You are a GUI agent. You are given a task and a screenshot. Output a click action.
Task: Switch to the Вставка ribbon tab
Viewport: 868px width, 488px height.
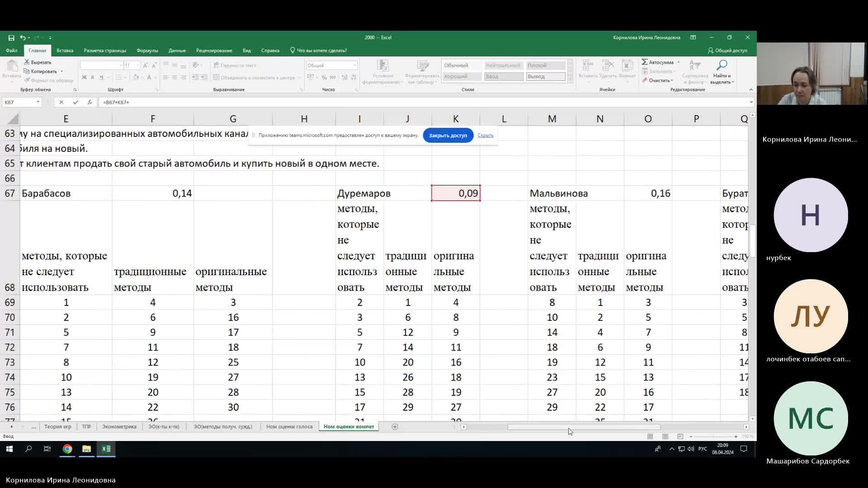click(65, 51)
